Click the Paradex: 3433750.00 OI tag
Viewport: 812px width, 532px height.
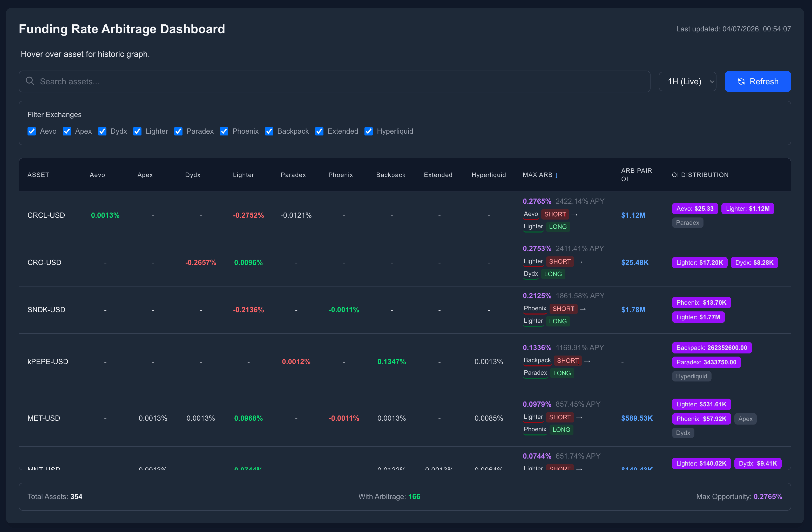pyautogui.click(x=706, y=362)
